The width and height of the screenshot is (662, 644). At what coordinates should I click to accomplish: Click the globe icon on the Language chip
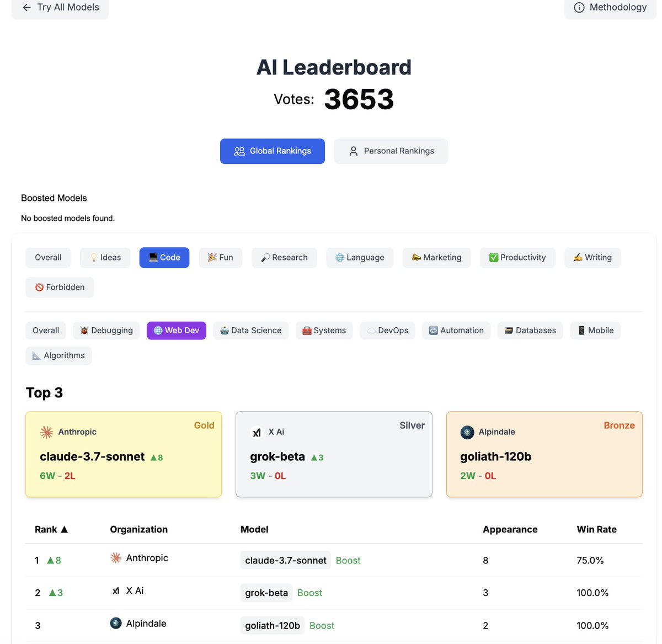pos(340,258)
